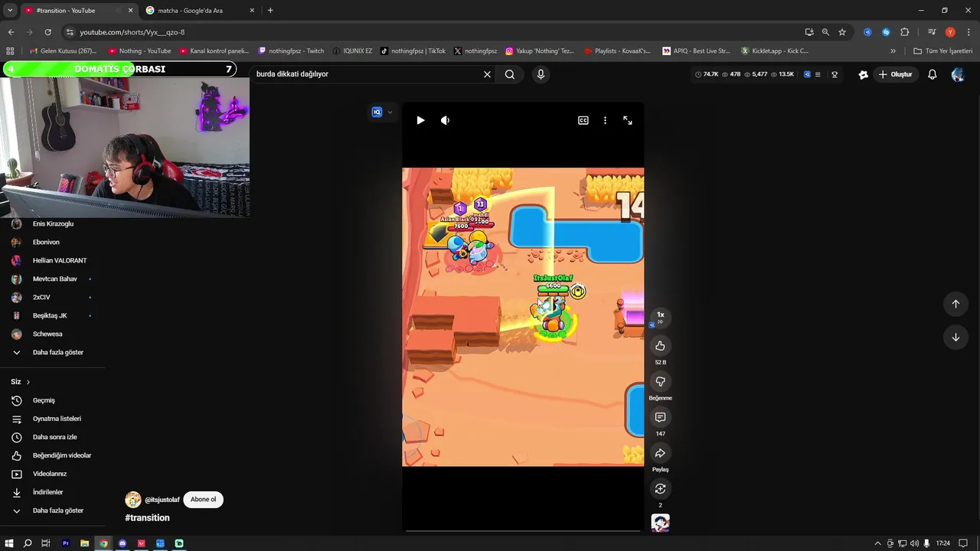Open nothingfpsz - Twitch bookmark
This screenshot has height=551, width=980.
[x=291, y=51]
